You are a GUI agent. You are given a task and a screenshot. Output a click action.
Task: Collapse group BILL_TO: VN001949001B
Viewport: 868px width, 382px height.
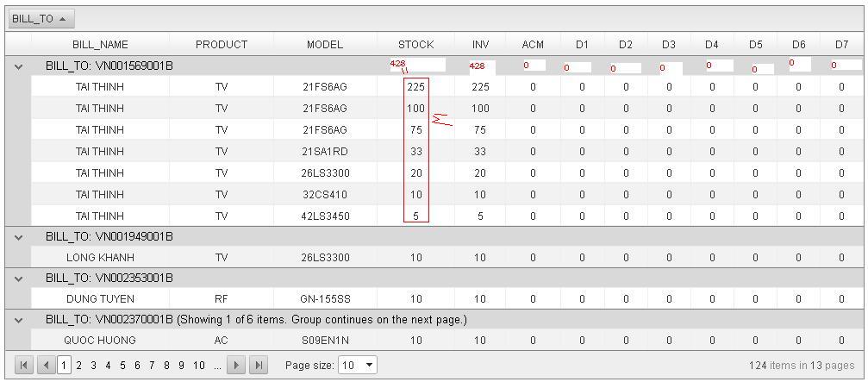click(x=19, y=237)
